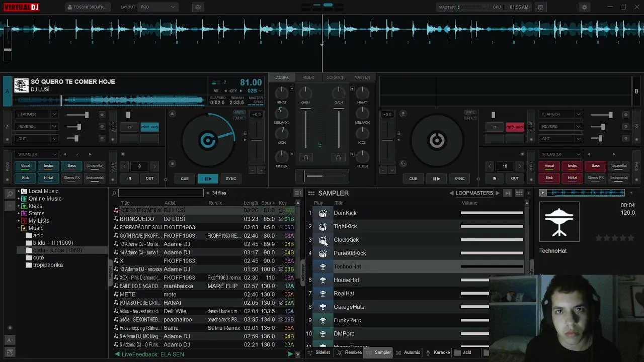Play the TechnoHat sample preview

pos(542,193)
